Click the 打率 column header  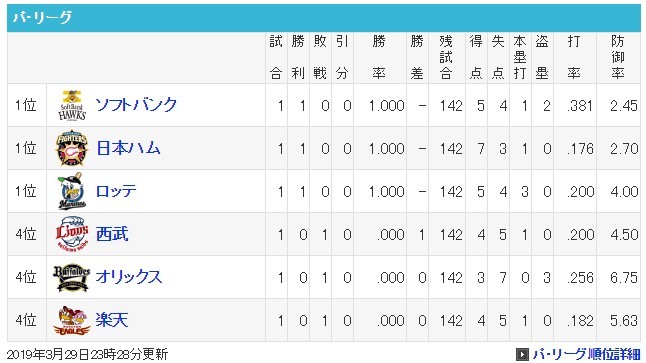click(x=574, y=57)
